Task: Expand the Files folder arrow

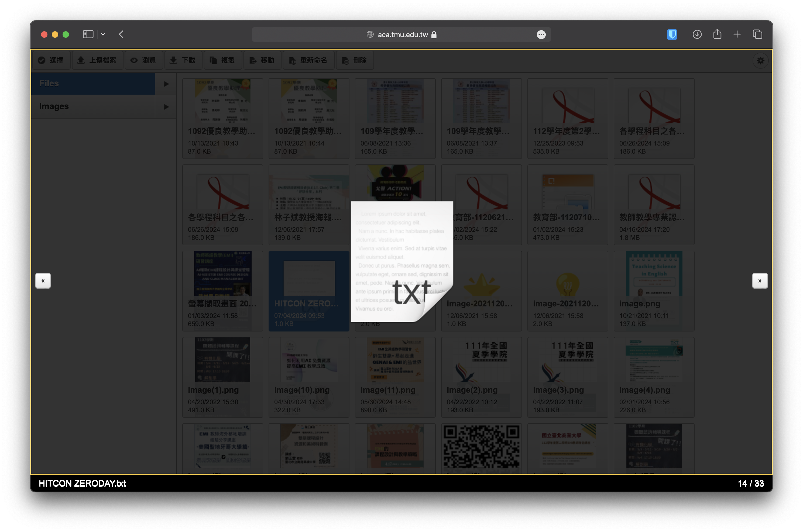Action: (166, 84)
